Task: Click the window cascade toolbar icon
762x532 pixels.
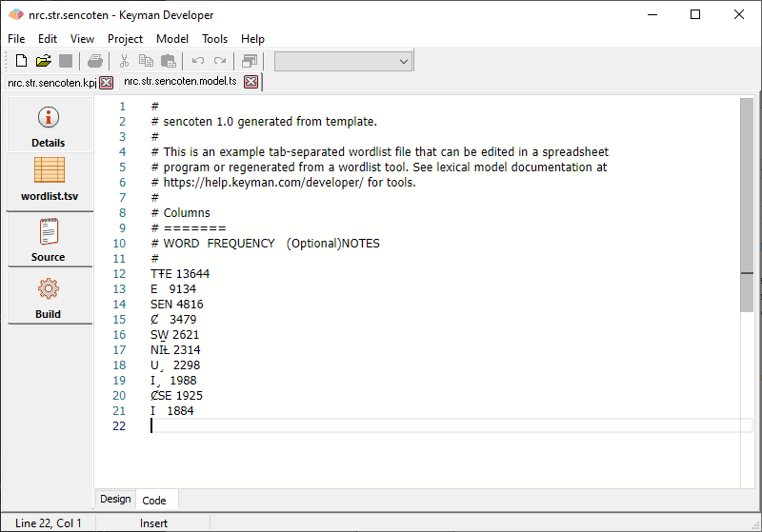Action: (x=250, y=61)
